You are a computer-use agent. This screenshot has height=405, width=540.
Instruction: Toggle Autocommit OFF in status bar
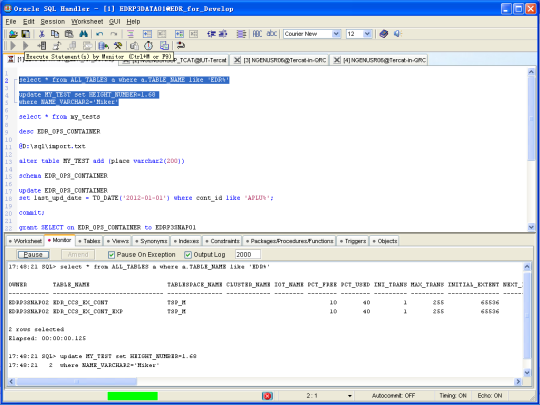tap(393, 396)
